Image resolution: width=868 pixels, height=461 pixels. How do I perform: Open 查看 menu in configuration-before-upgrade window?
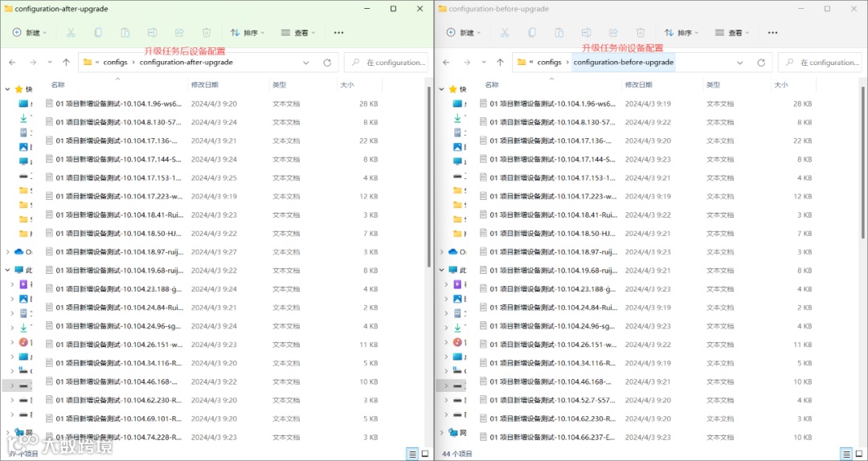732,33
